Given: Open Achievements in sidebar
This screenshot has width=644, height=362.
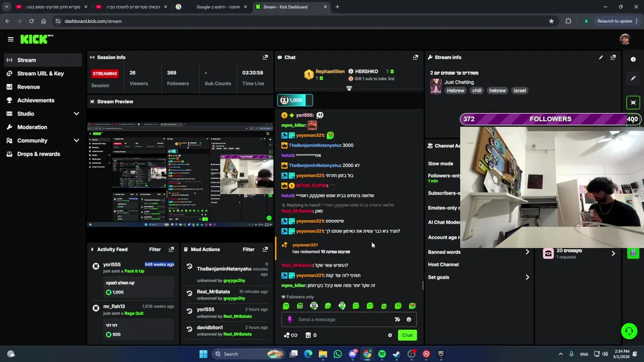Looking at the screenshot, I should (43, 100).
